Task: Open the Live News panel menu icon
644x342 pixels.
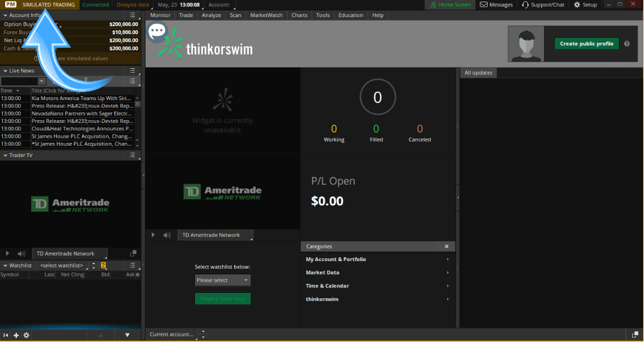Action: 134,71
